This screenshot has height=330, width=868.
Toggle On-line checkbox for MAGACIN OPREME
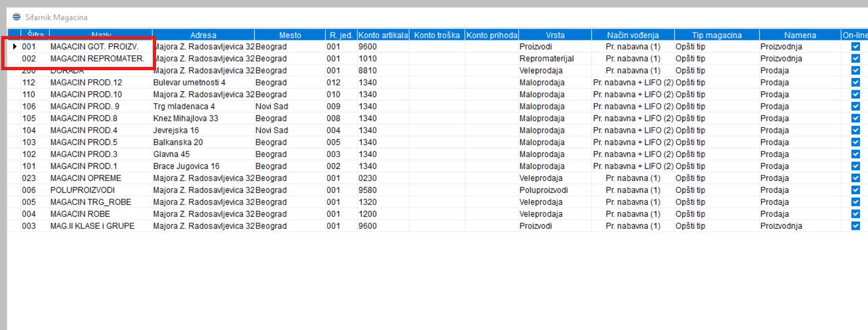(x=855, y=178)
